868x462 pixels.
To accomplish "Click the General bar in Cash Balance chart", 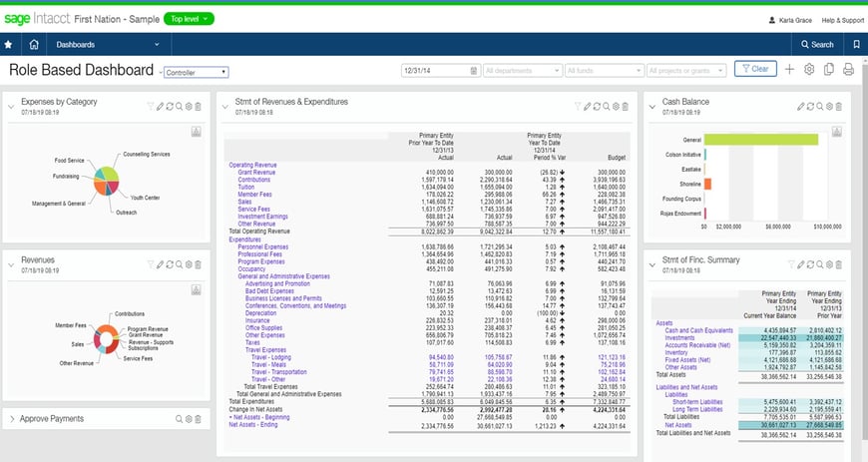I will coord(761,140).
